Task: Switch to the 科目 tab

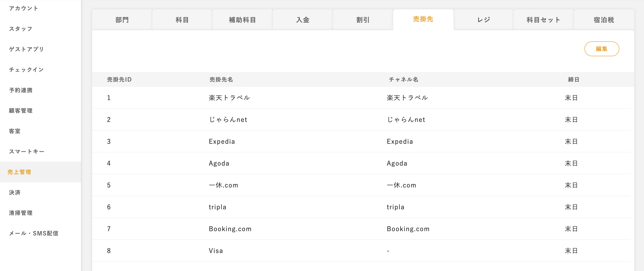Action: [x=182, y=20]
